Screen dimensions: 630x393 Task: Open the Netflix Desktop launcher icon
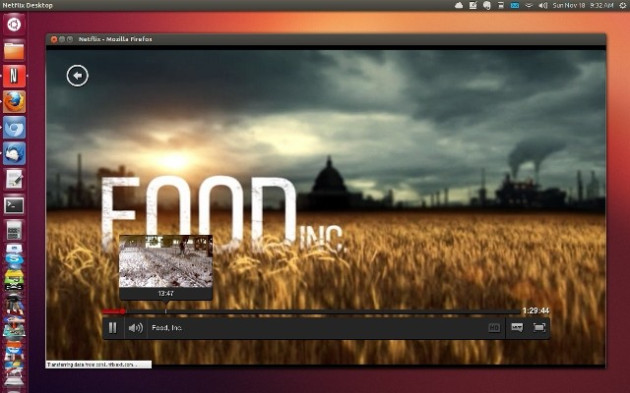click(14, 76)
